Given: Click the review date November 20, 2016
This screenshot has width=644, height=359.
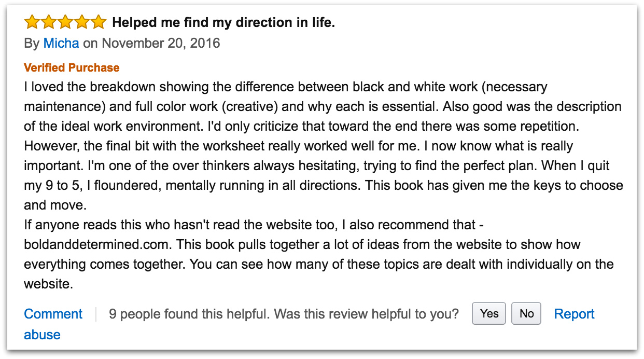Looking at the screenshot, I should [x=161, y=43].
